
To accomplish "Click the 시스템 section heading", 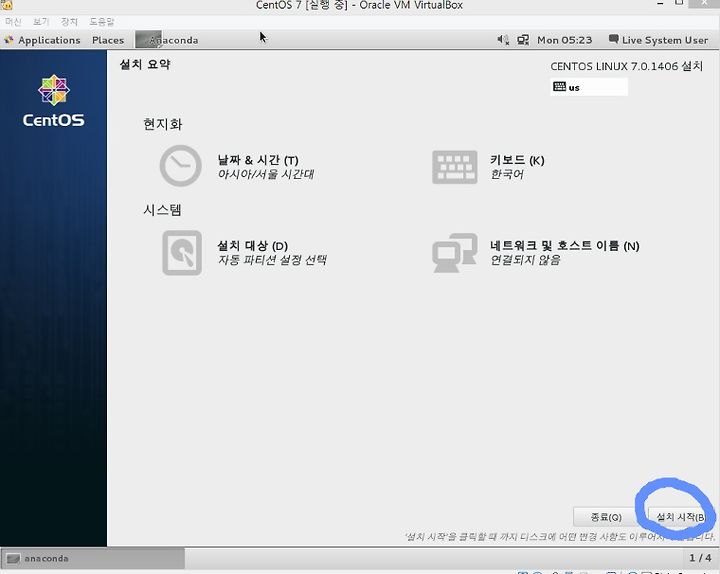I will [163, 210].
